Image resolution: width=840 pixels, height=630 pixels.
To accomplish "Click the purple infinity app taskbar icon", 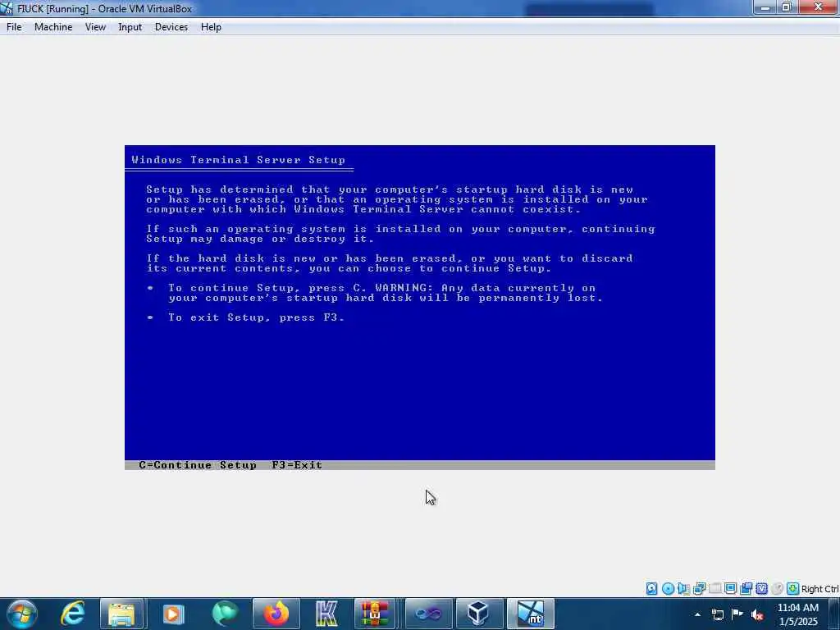I will (428, 614).
